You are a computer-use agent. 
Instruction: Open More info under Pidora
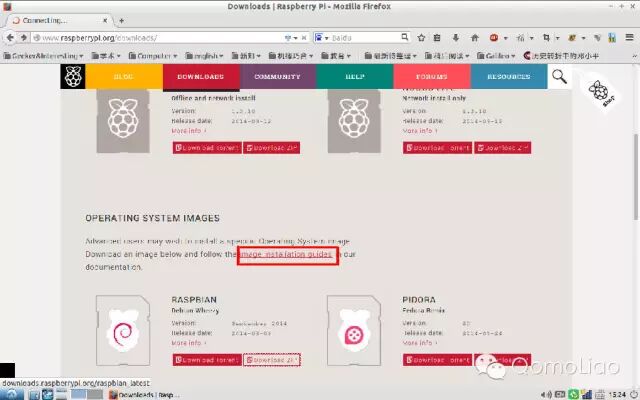420,343
